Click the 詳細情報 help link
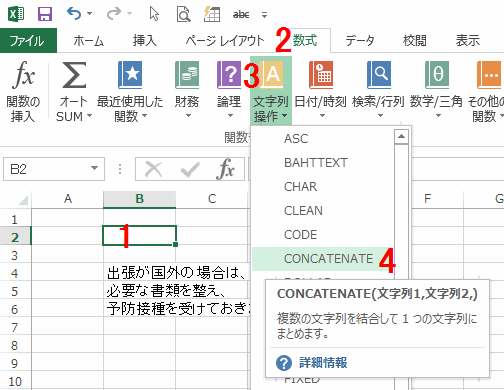 [x=323, y=363]
